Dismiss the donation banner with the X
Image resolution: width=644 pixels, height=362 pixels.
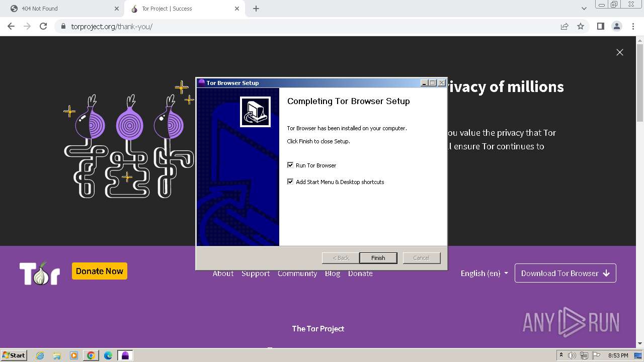click(x=620, y=52)
